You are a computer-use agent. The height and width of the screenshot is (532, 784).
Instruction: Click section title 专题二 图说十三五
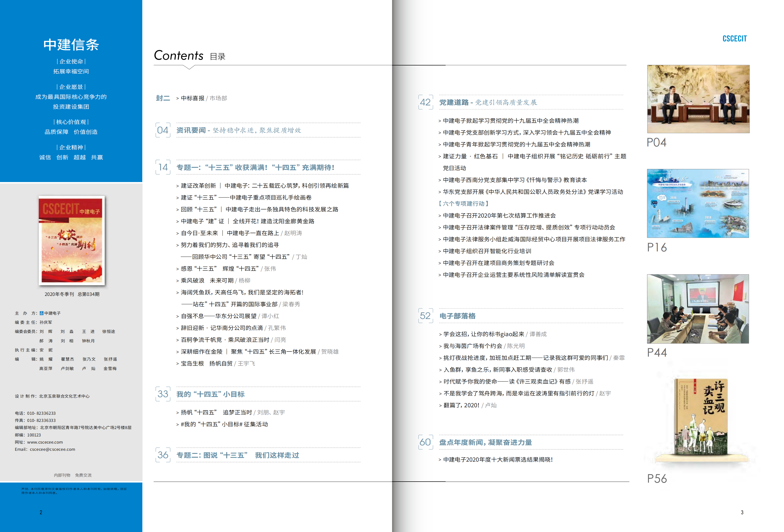(x=238, y=455)
